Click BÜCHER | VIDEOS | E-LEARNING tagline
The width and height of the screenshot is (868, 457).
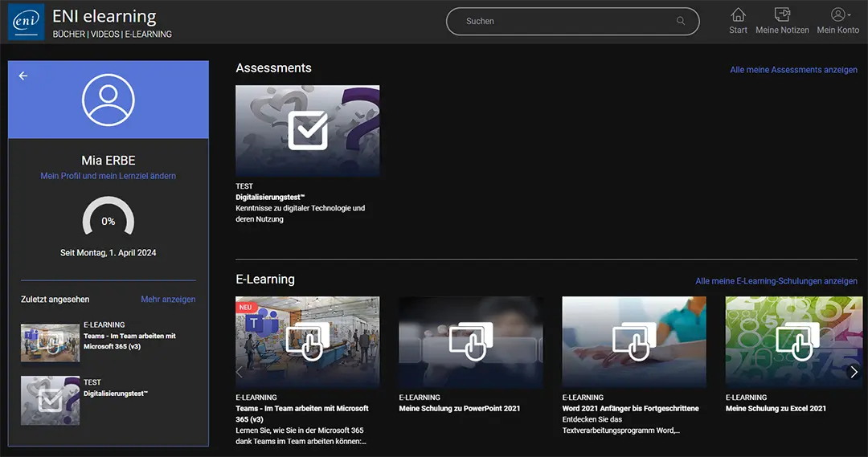[113, 35]
